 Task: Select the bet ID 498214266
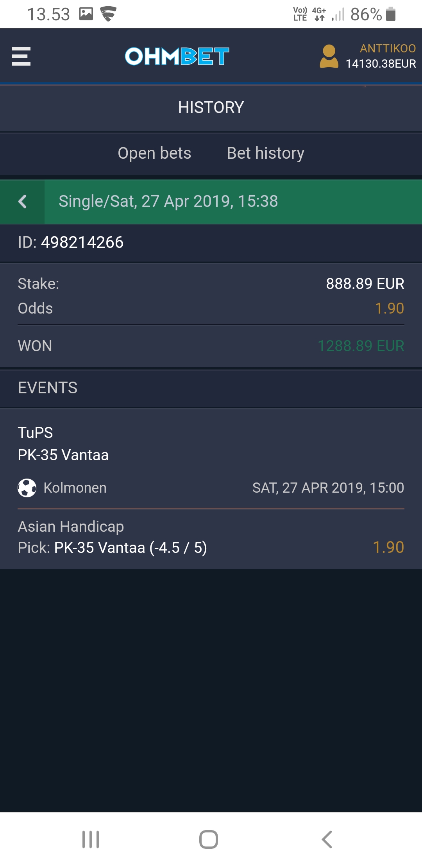[82, 242]
